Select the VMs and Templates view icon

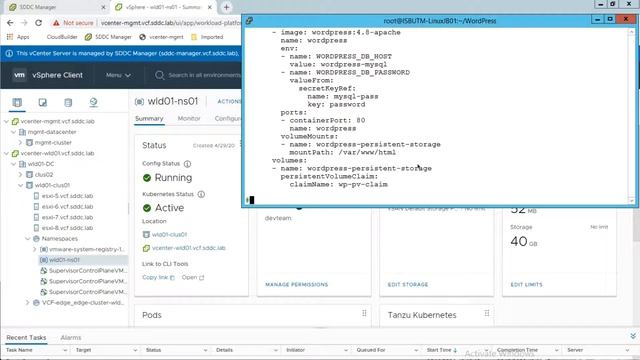point(42,102)
